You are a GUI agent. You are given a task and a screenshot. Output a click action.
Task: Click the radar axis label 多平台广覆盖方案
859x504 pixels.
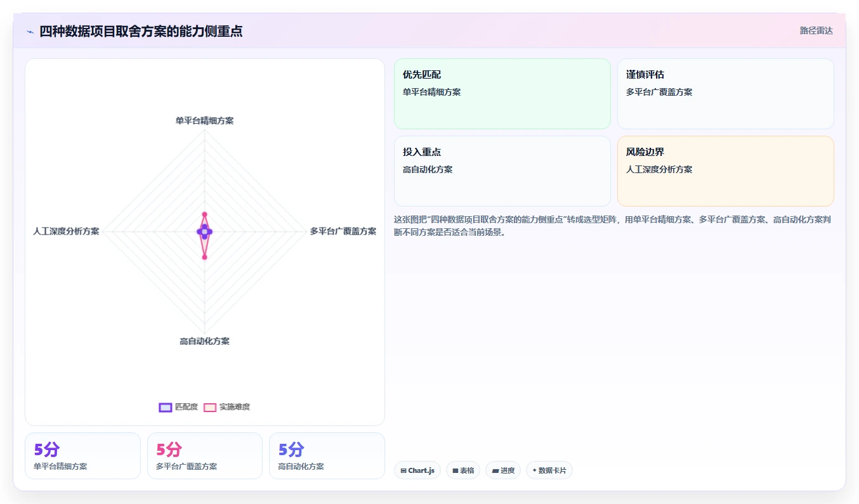click(x=343, y=231)
